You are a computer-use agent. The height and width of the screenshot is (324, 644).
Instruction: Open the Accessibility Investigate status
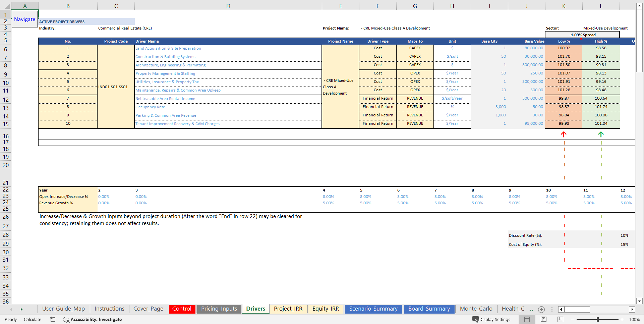93,319
